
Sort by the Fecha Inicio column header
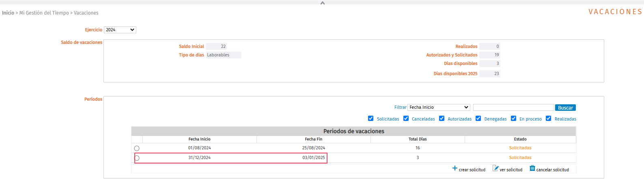click(x=199, y=139)
